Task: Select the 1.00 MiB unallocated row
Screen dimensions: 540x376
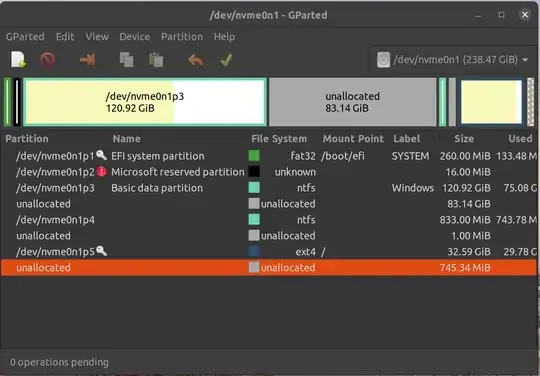Action: pos(269,236)
